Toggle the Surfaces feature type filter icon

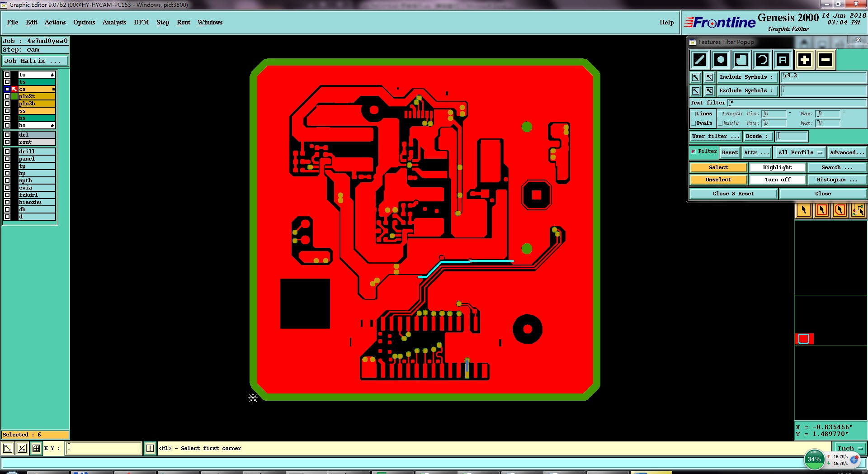(741, 60)
